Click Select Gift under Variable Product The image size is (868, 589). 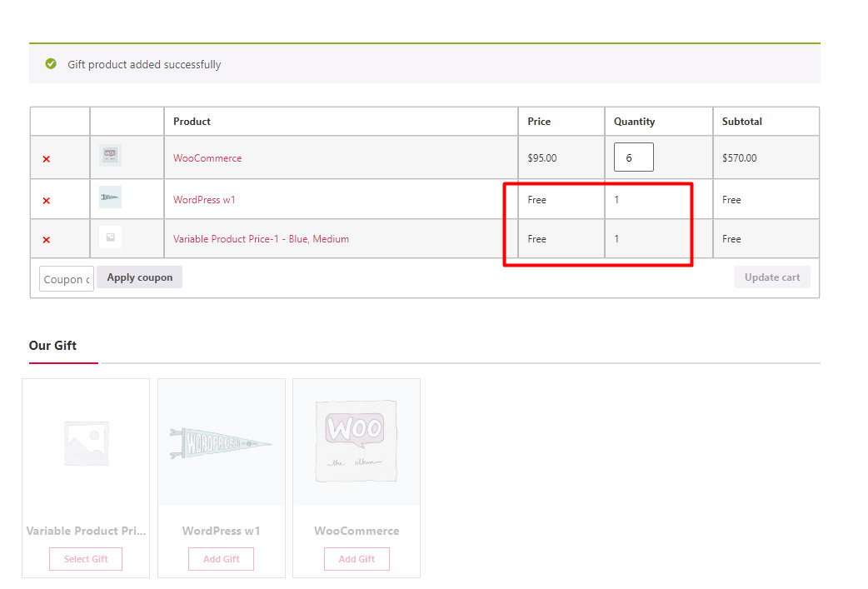86,559
